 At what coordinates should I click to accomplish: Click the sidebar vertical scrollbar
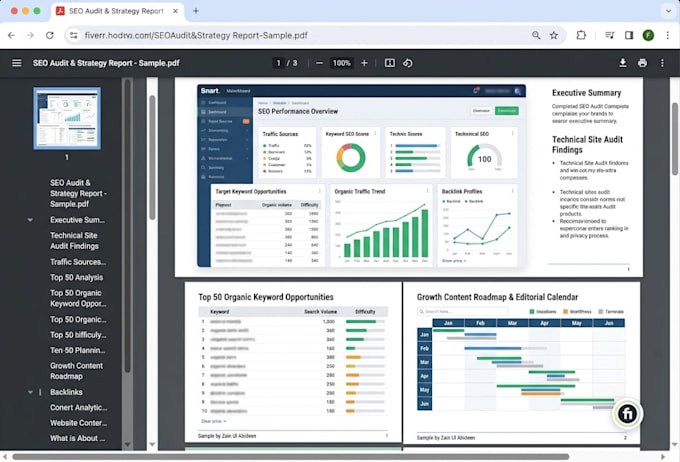tap(127, 226)
